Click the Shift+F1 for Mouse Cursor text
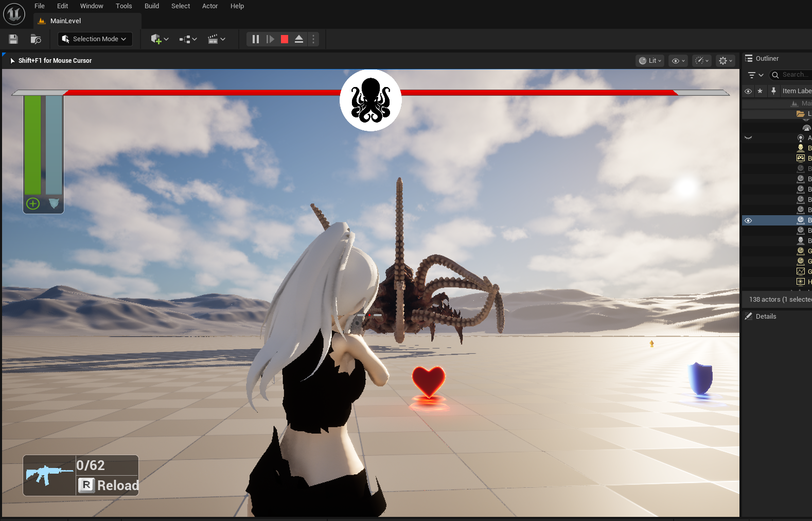Image resolution: width=812 pixels, height=521 pixels. pos(55,61)
